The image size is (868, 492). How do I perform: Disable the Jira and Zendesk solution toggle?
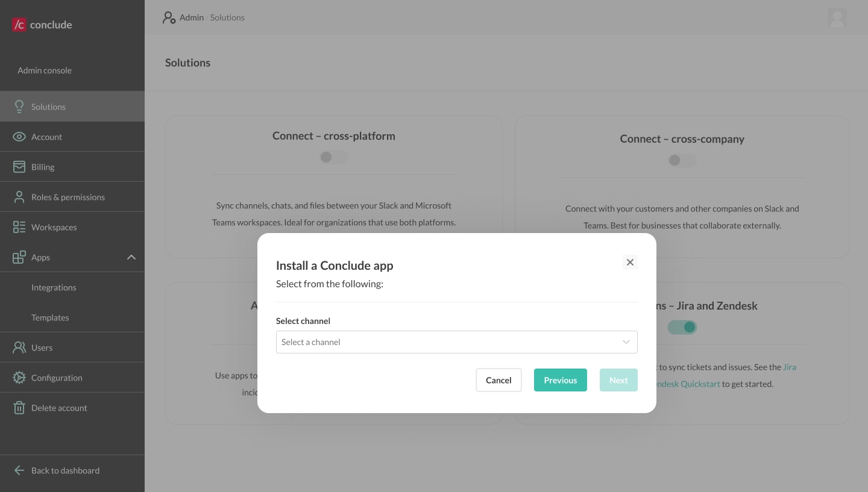682,327
